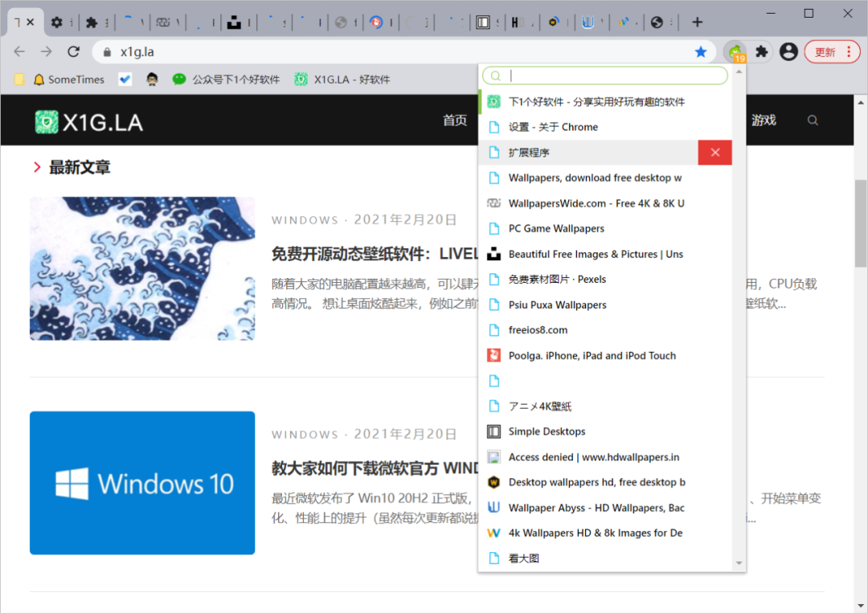
Task: Open the wave wallpaper article thumbnail
Action: point(142,268)
